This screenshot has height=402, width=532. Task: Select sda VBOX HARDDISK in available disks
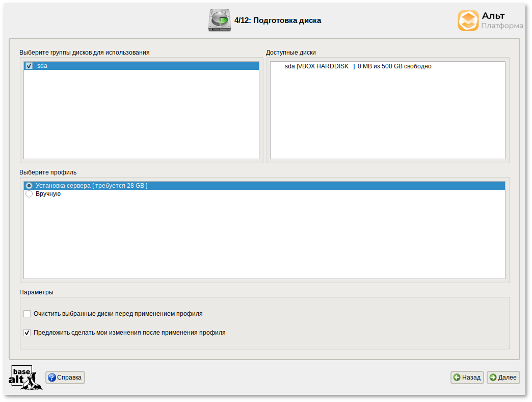click(358, 66)
